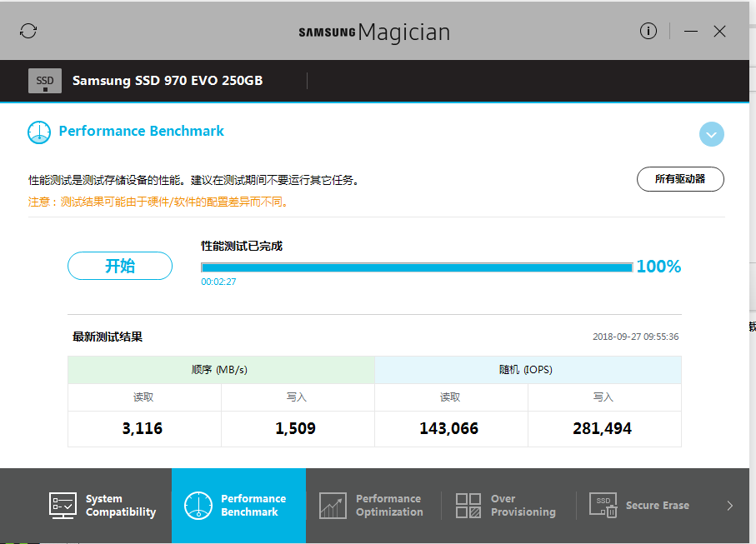Click the Over Provisioning grid icon
This screenshot has height=544, width=756.
(468, 506)
